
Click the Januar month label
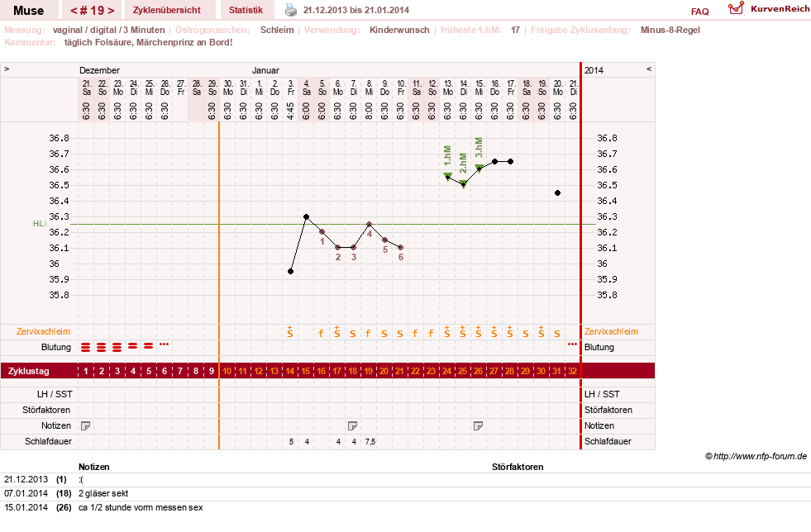(265, 70)
